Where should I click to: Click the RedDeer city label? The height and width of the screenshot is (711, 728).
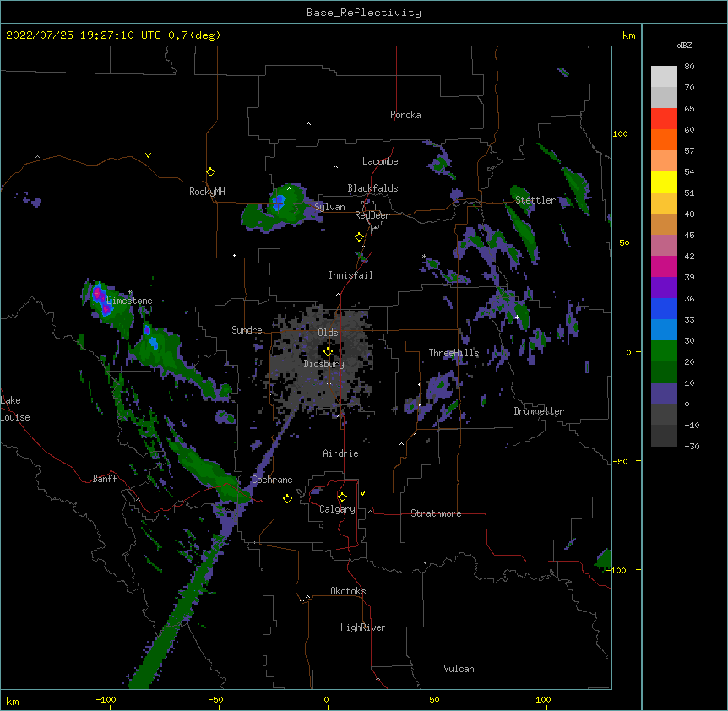coord(372,215)
